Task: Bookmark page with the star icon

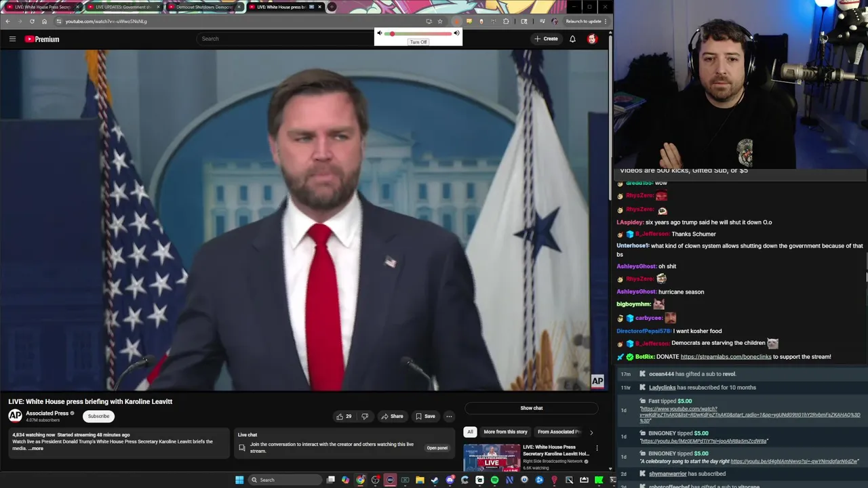Action: point(440,21)
